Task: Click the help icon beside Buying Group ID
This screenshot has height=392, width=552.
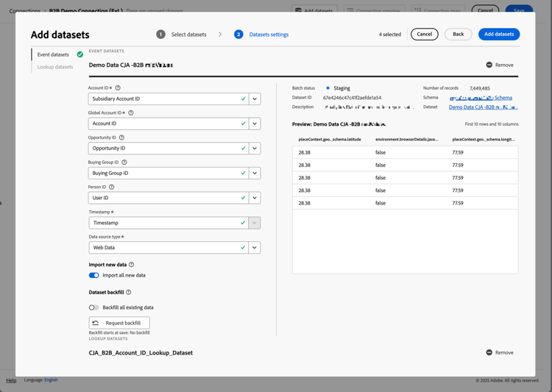Action: click(x=124, y=163)
